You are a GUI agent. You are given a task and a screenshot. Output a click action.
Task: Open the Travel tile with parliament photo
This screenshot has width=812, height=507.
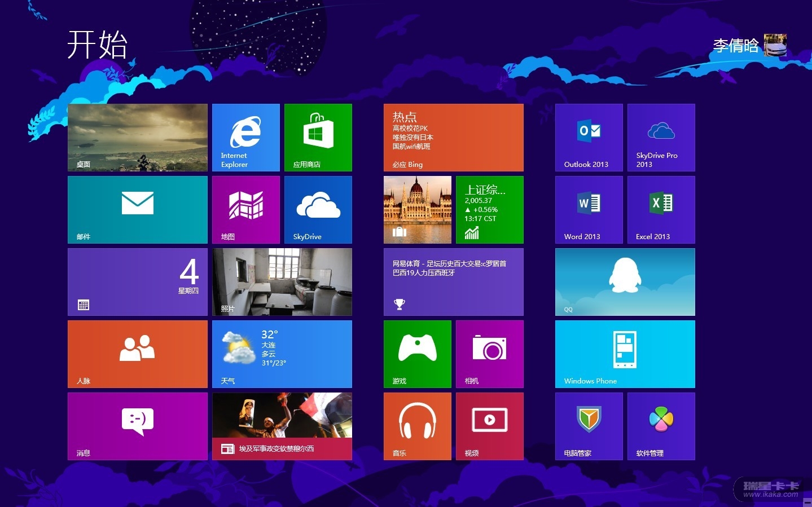(418, 210)
